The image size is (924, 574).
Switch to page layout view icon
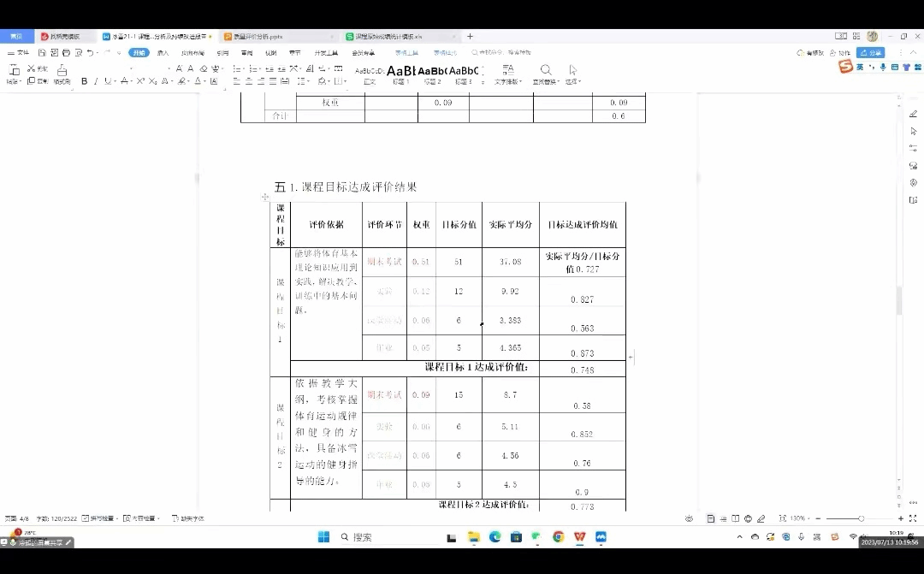(711, 518)
